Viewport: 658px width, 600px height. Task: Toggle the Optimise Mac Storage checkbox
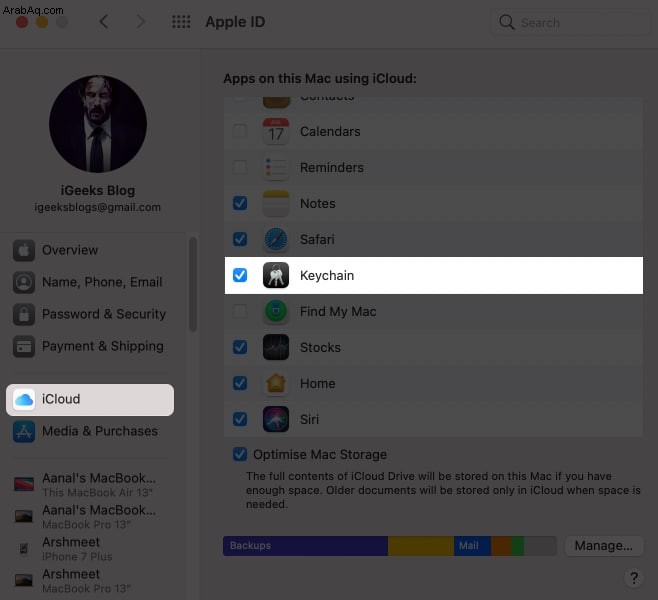point(240,454)
